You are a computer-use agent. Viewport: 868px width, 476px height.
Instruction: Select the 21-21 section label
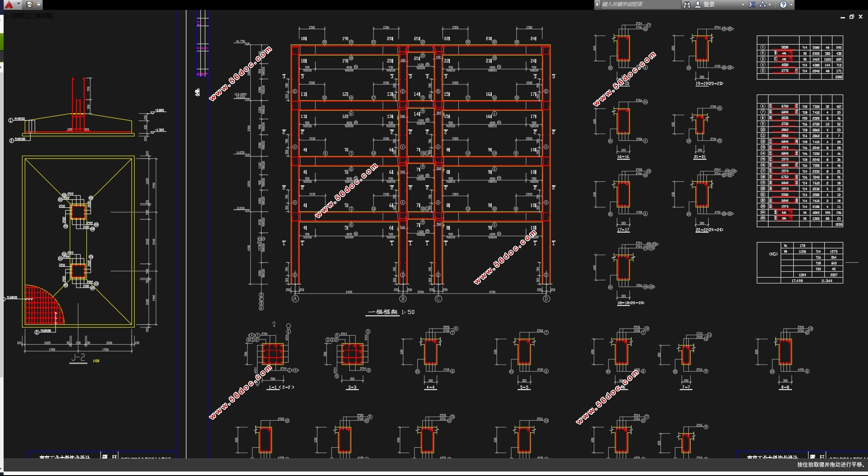click(x=700, y=157)
